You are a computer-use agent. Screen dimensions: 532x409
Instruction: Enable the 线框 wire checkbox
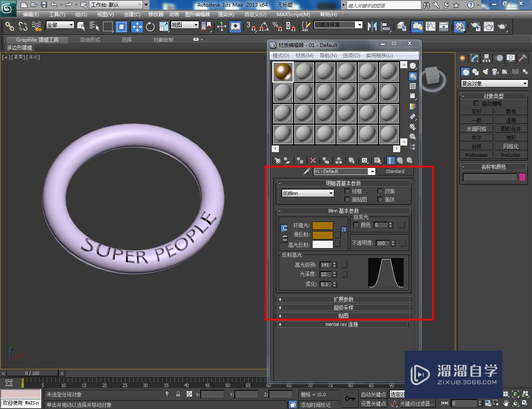347,191
